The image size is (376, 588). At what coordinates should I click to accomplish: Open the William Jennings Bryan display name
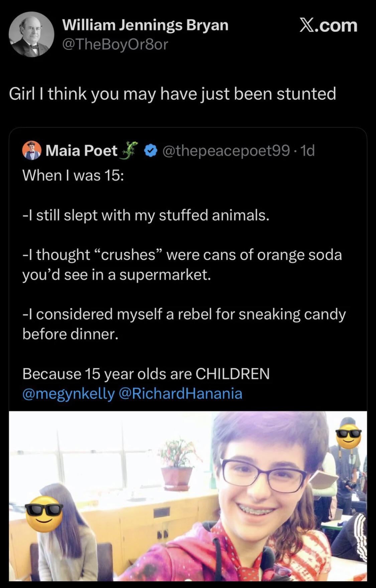click(145, 25)
